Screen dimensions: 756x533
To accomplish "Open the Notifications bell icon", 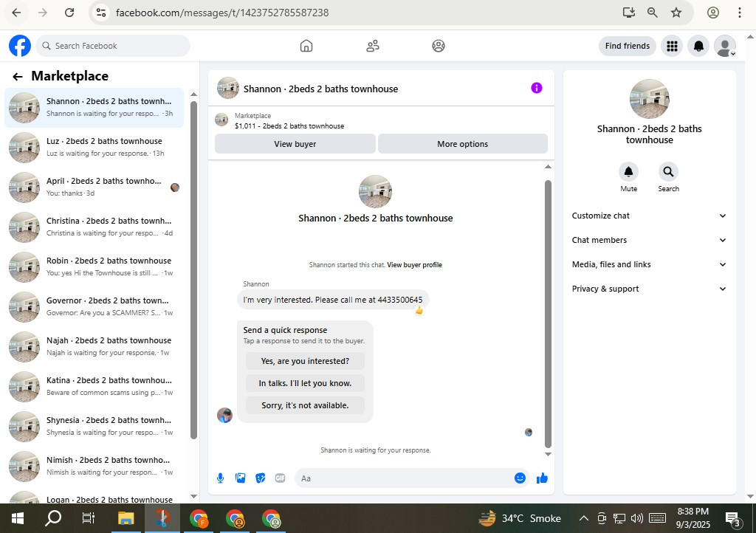I will click(698, 46).
